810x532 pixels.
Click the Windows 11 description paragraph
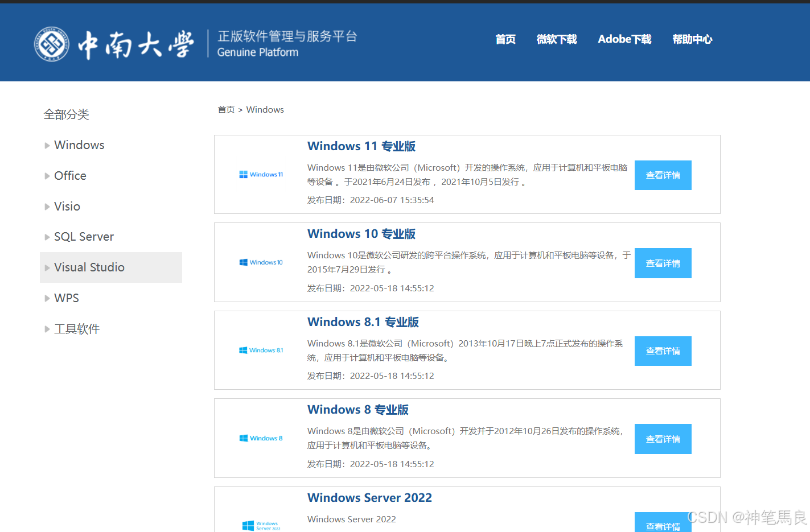point(467,175)
